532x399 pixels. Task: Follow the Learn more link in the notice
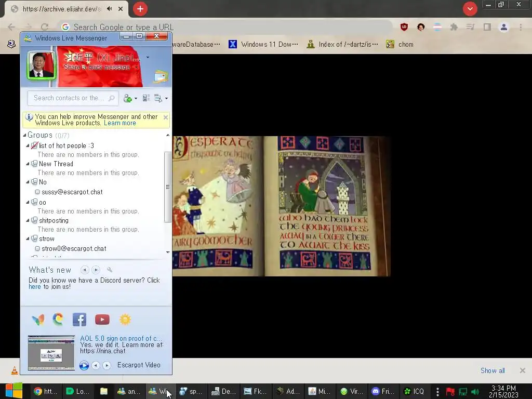(x=120, y=123)
